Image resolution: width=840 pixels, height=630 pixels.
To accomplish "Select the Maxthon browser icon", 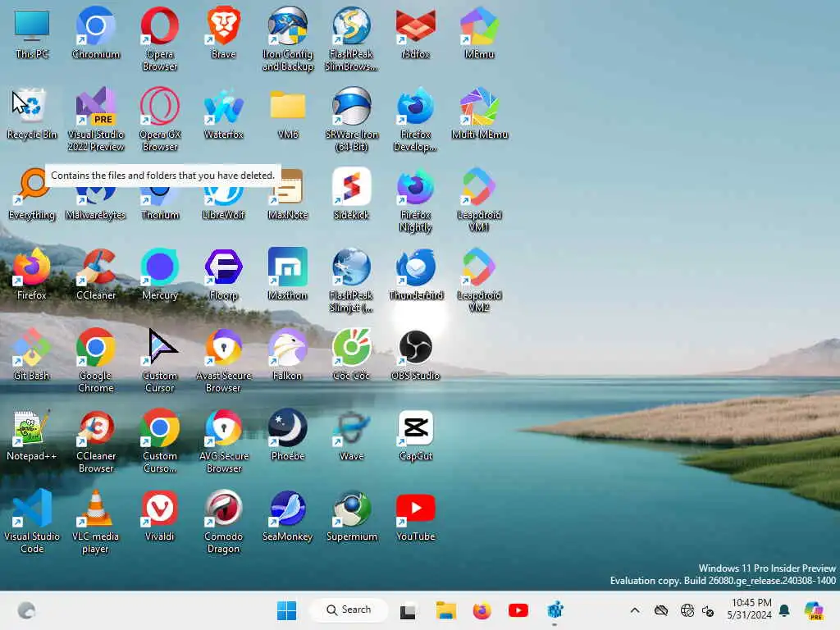I will coord(288,274).
